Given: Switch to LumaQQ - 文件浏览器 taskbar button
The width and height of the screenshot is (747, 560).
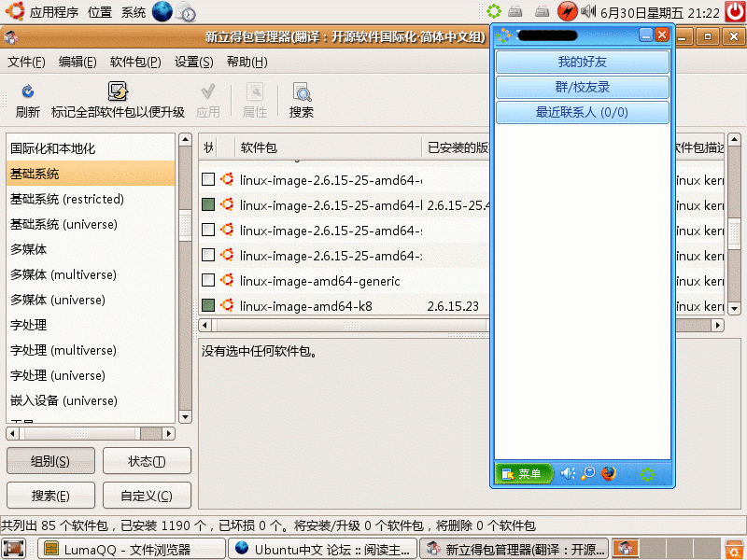Looking at the screenshot, I should [x=131, y=549].
